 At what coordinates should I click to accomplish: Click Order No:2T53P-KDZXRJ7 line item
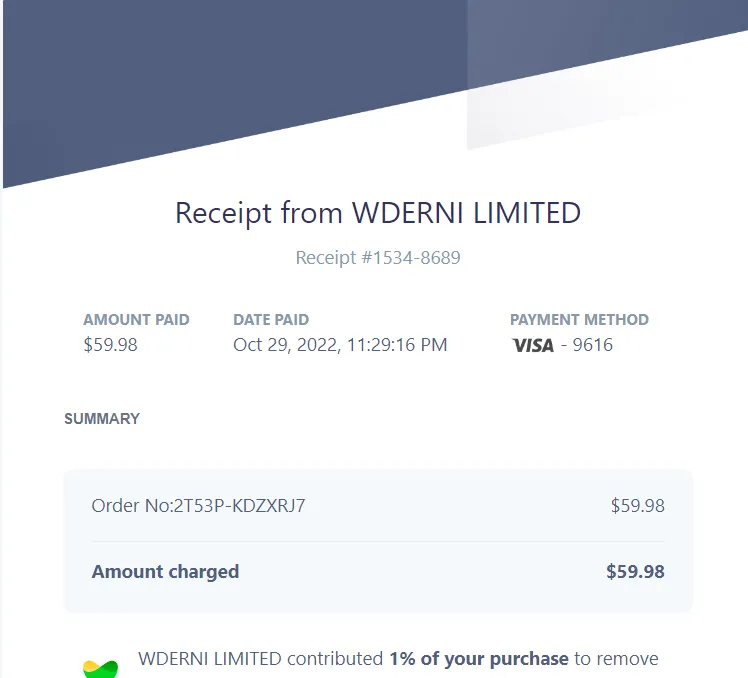pos(198,506)
